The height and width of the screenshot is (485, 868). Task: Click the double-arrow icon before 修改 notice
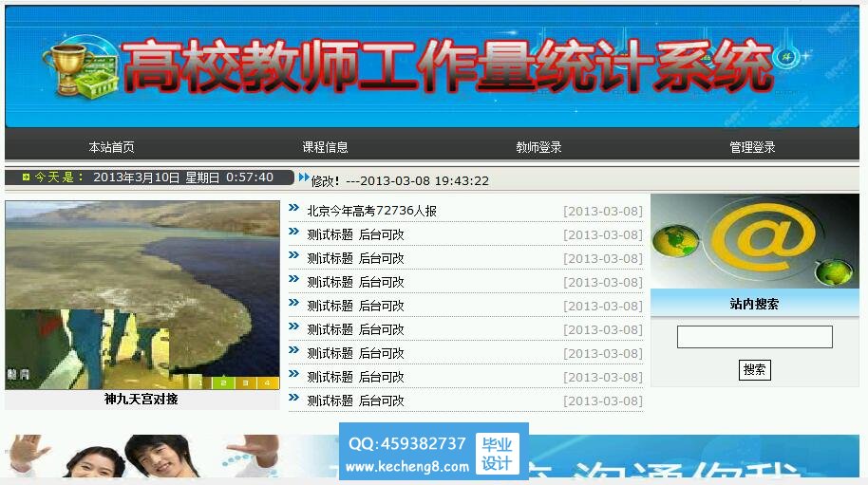coord(303,177)
